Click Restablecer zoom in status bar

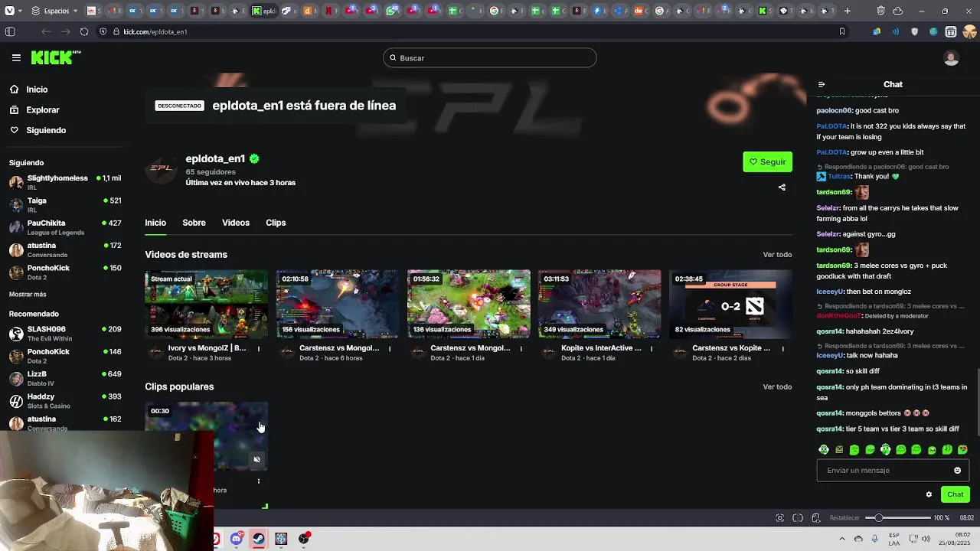(844, 518)
